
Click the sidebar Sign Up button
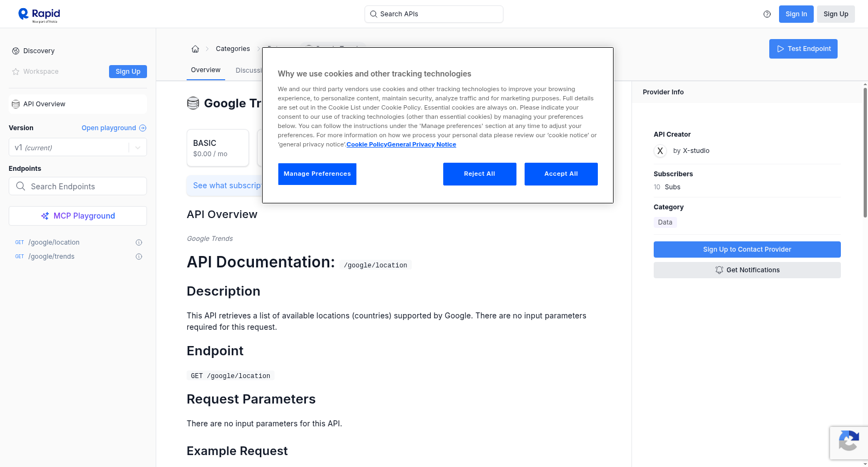tap(128, 72)
